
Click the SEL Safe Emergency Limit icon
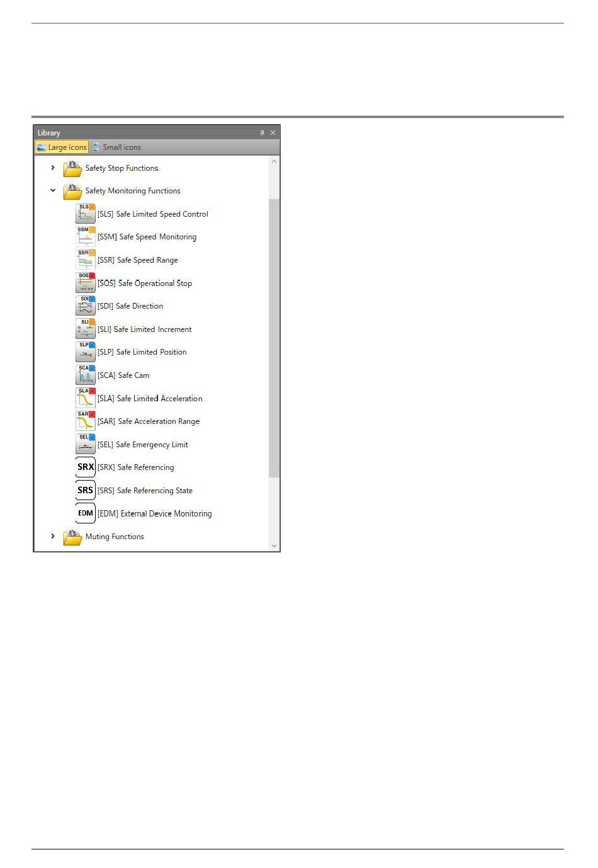coord(85,444)
